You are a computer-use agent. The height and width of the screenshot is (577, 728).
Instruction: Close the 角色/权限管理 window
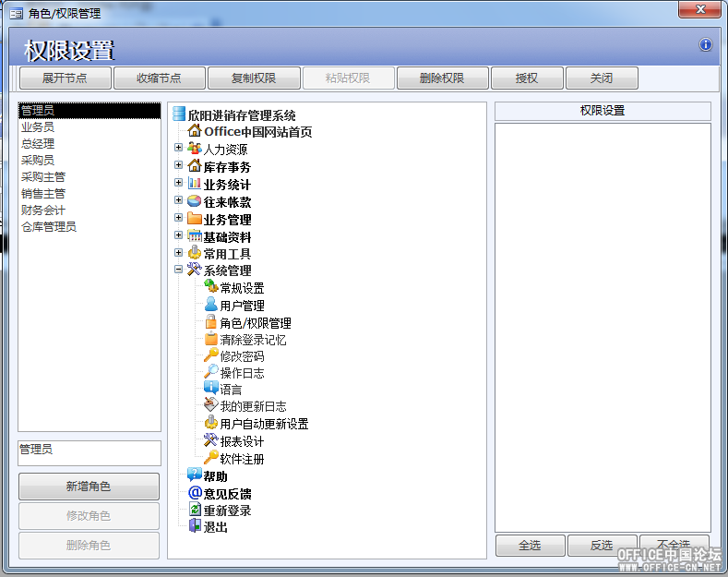coord(701,9)
